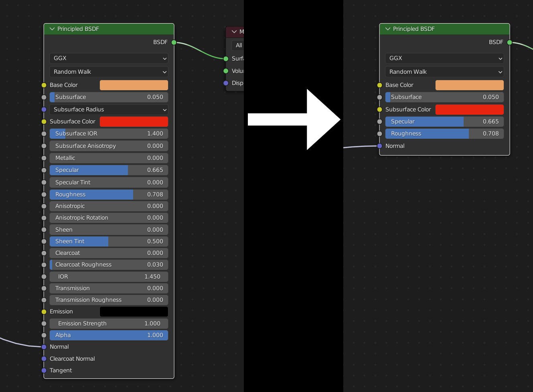Open the Random Walk dropdown in left node
This screenshot has width=533, height=392.
pyautogui.click(x=109, y=72)
